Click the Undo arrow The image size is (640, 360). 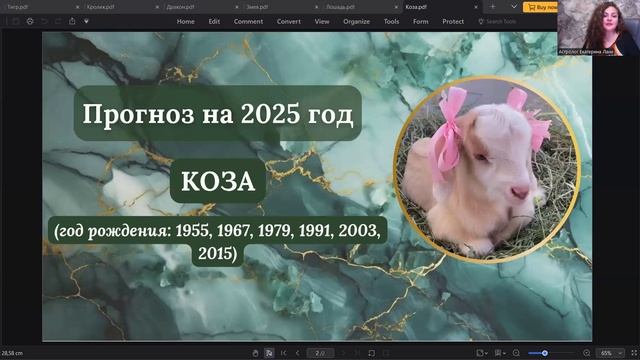[x=44, y=21]
